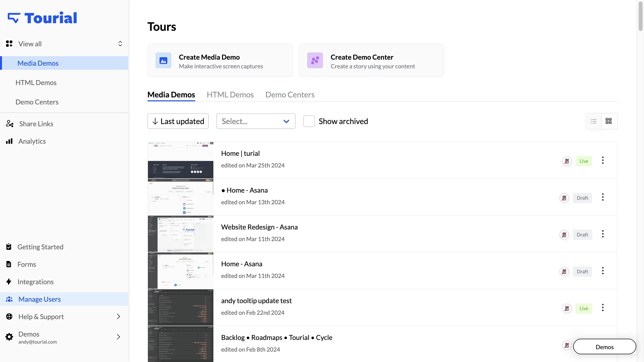Click the Integrations lightning bolt icon
The width and height of the screenshot is (644, 362).
pos(9,282)
